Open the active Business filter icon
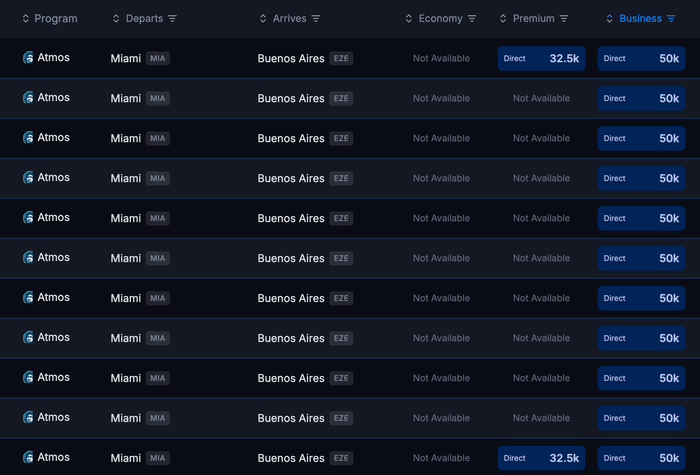Viewport: 700px width, 475px height. [671, 18]
